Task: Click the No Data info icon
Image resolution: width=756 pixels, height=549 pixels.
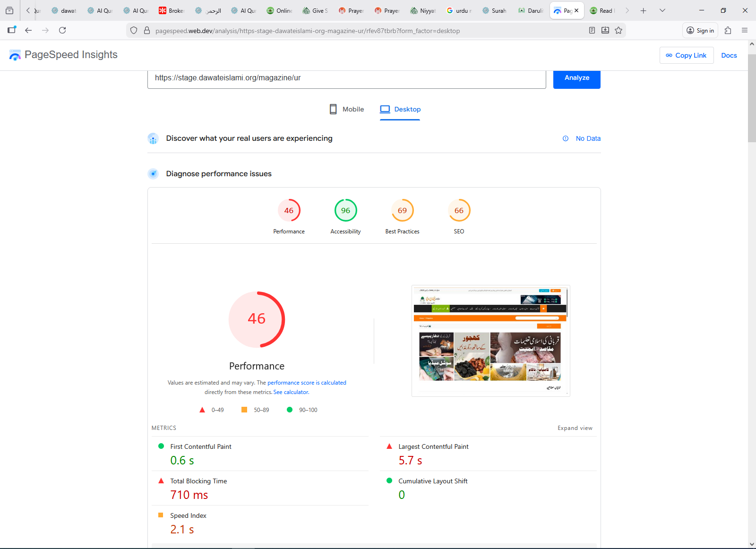Action: (566, 138)
